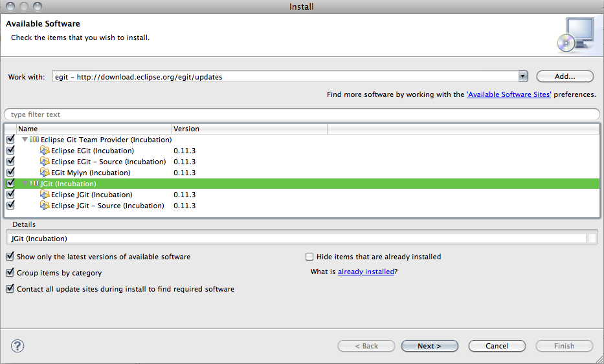Select the Eclipse Git Team Provider (Incubation) label
The width and height of the screenshot is (604, 364).
[x=106, y=140]
